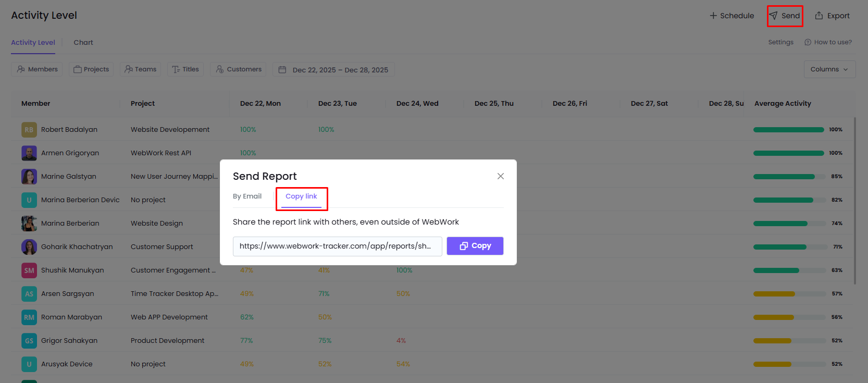Open the Projects filter dropdown
This screenshot has height=383, width=868.
coord(91,69)
